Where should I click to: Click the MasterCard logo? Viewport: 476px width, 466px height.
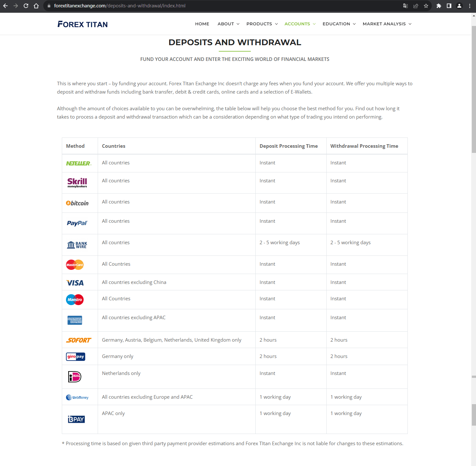pyautogui.click(x=75, y=265)
